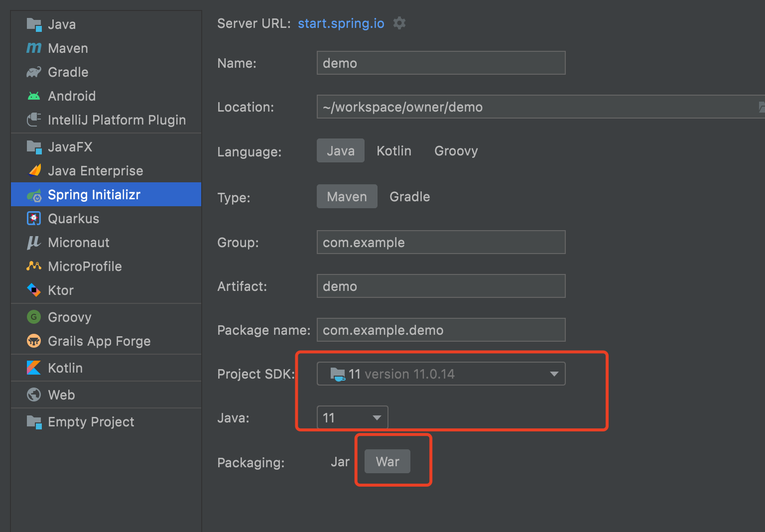Select Groovy as the language

[x=456, y=151]
